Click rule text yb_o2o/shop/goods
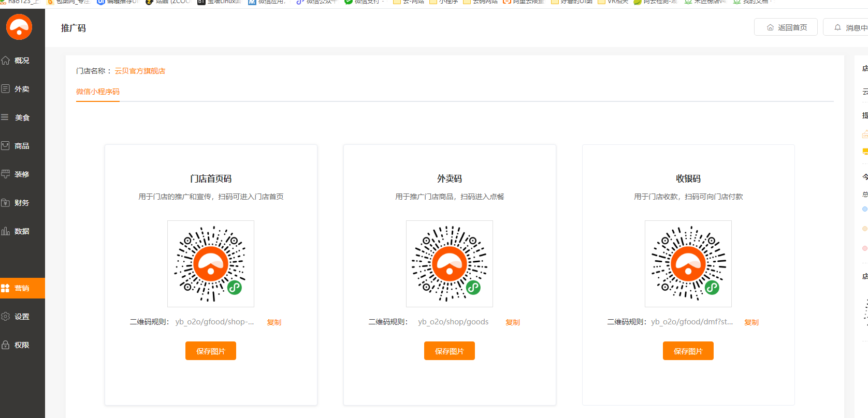The width and height of the screenshot is (868, 418). click(453, 322)
